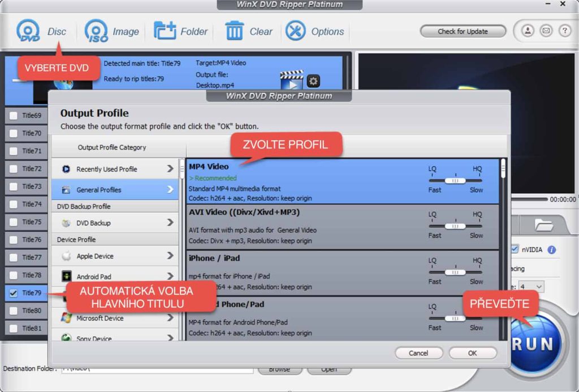This screenshot has height=392, width=579.
Task: Expand Recently Used Profile arrow
Action: 170,168
